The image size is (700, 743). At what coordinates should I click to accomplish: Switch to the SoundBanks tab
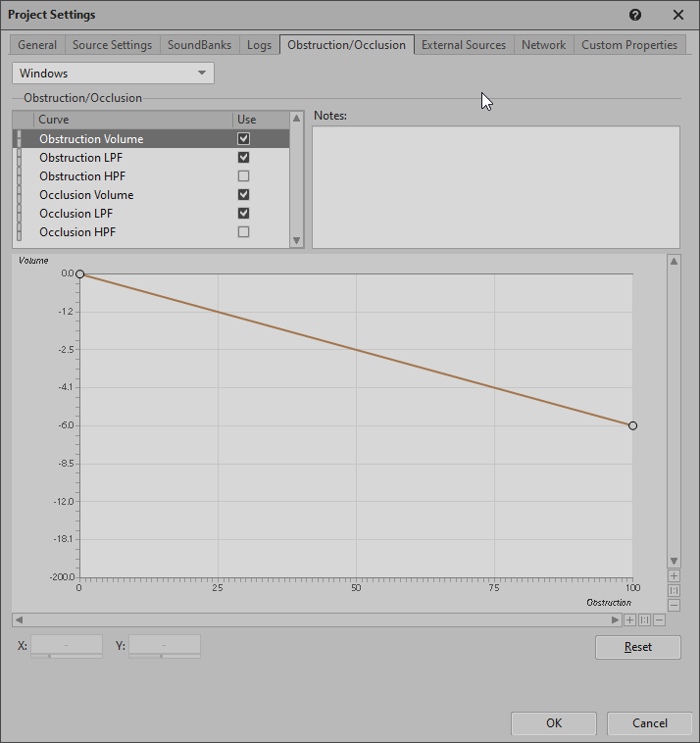199,45
